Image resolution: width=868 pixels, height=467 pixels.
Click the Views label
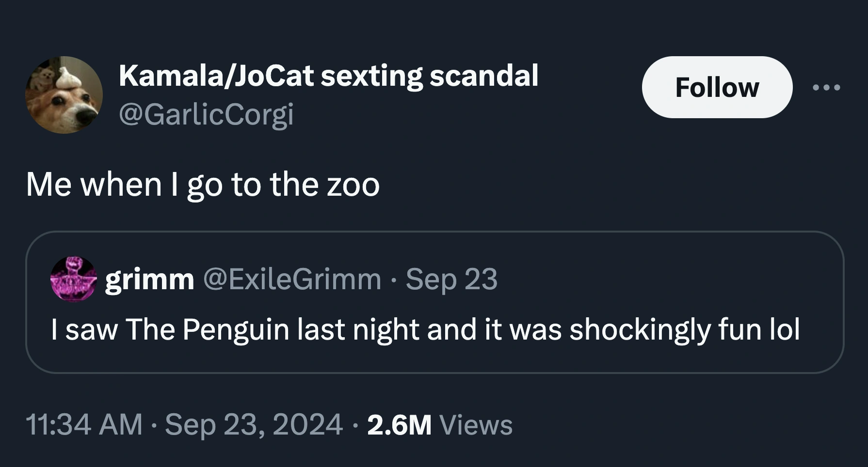coord(475,425)
